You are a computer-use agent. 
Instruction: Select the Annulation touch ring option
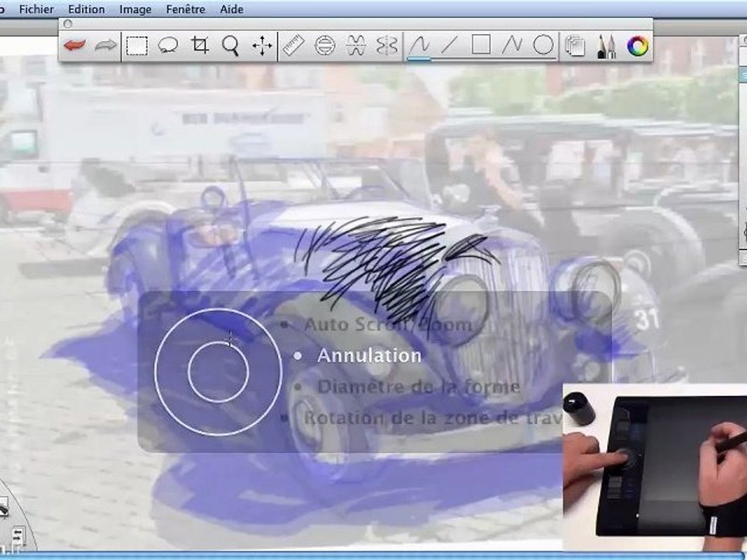(x=369, y=355)
